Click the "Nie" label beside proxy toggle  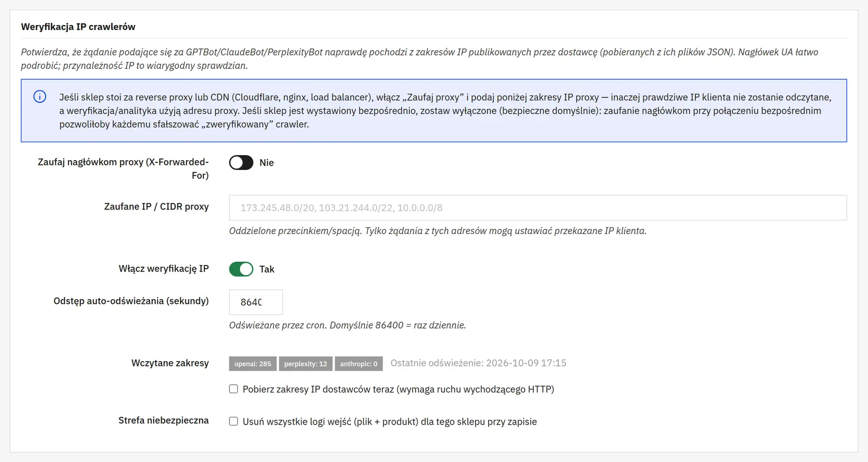[266, 163]
